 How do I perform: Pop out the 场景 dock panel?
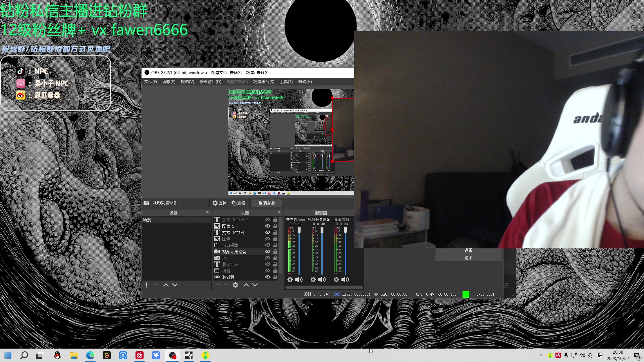click(x=207, y=213)
